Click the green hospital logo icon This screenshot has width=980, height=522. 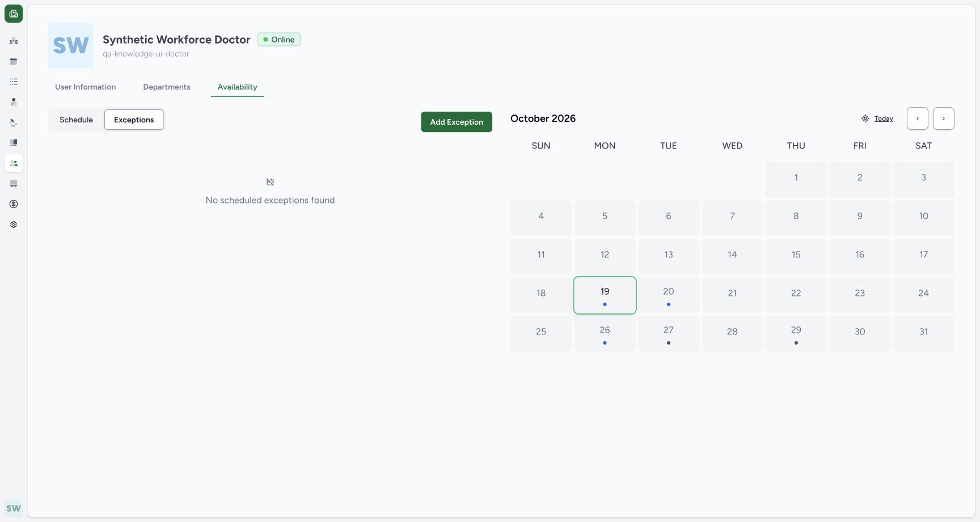pos(14,14)
